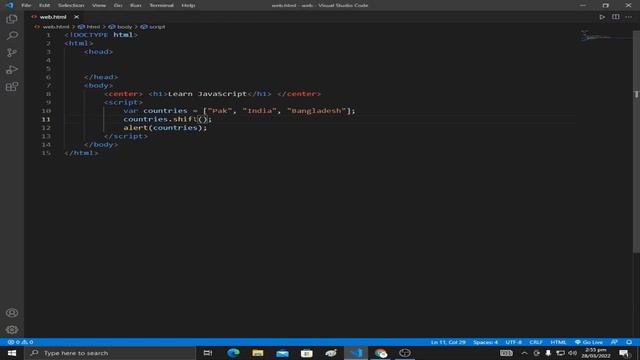The height and width of the screenshot is (360, 640).
Task: Open File Explorer from the taskbar
Action: click(x=258, y=353)
